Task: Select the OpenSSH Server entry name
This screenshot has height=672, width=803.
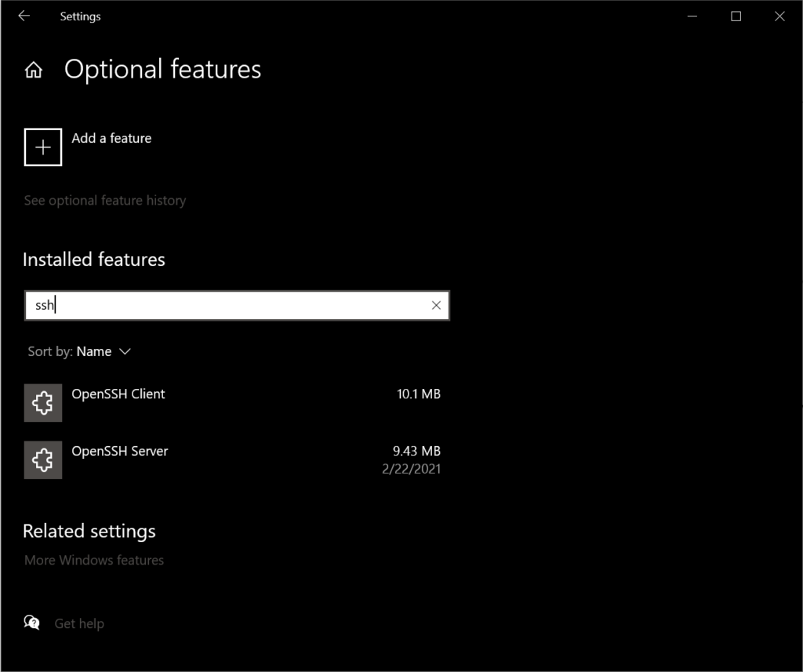Action: coord(120,451)
